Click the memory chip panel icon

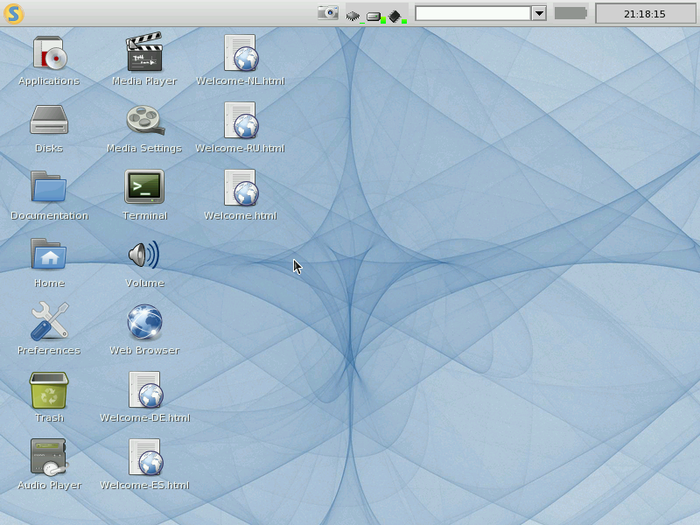[396, 17]
